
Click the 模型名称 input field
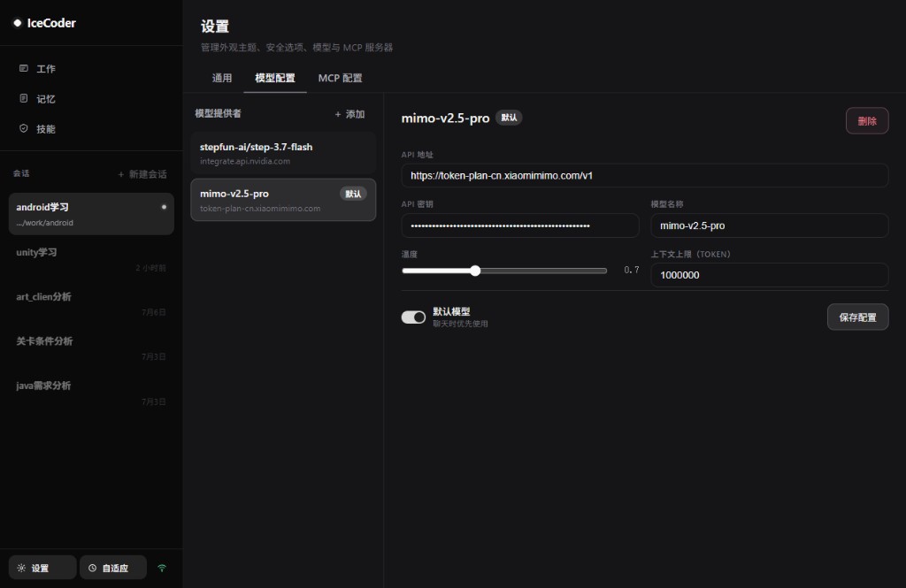point(770,225)
